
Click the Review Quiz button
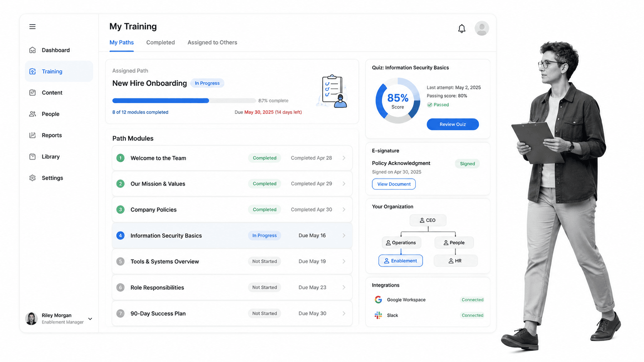(453, 124)
